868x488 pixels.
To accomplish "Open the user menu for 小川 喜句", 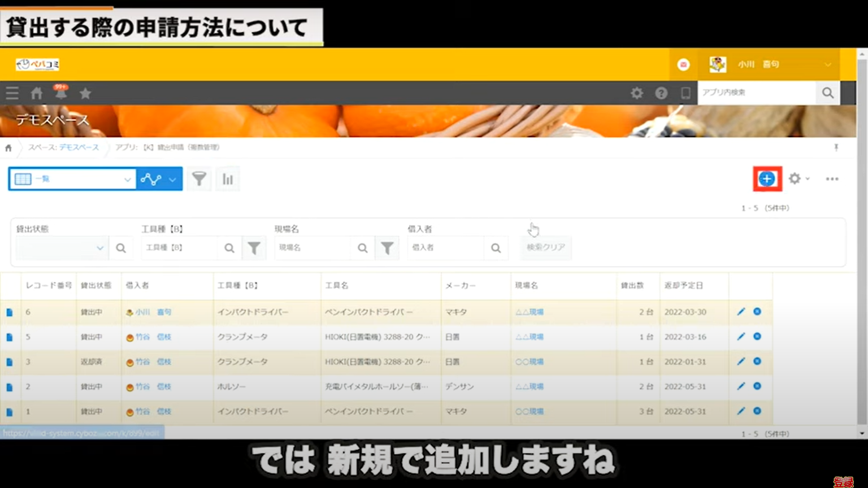I will (769, 64).
